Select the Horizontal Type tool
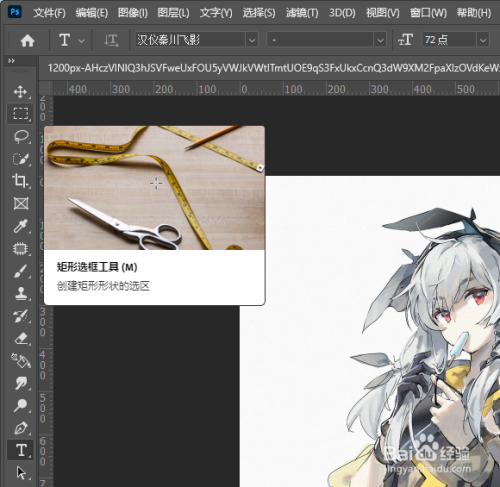The width and height of the screenshot is (500, 487). (x=21, y=450)
